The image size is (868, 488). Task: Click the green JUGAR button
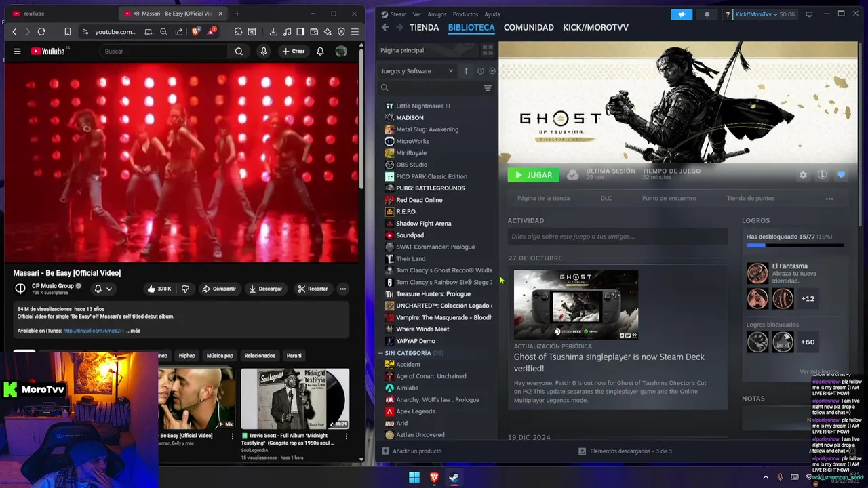coord(534,175)
